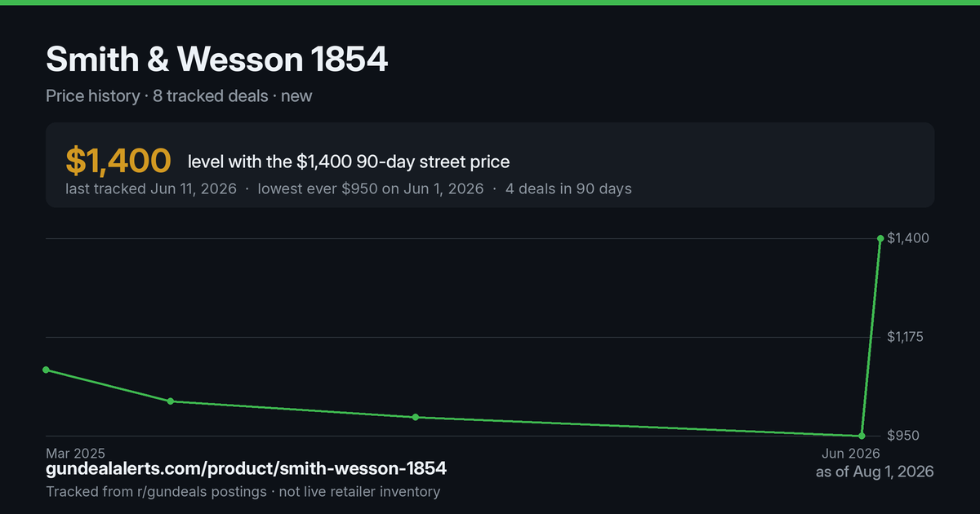The height and width of the screenshot is (514, 980).
Task: Click the Mar 2025 axis date label
Action: point(75,453)
